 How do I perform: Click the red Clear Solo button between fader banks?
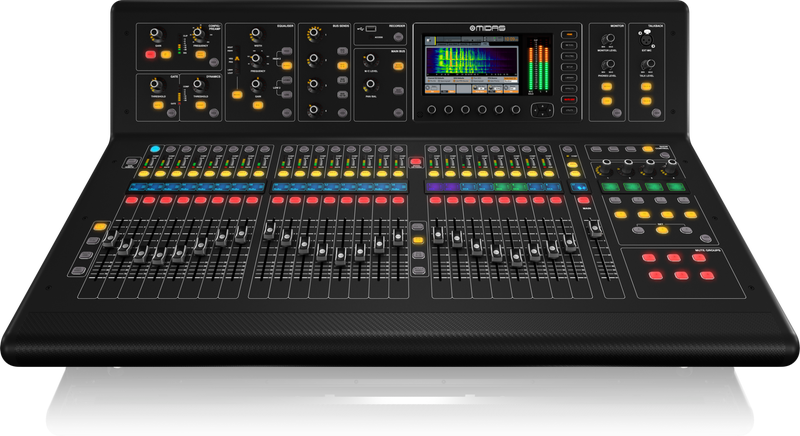click(x=416, y=162)
